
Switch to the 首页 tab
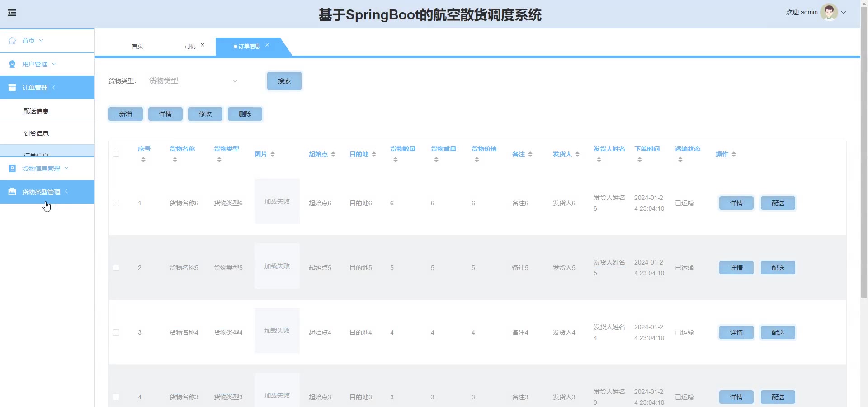[137, 47]
